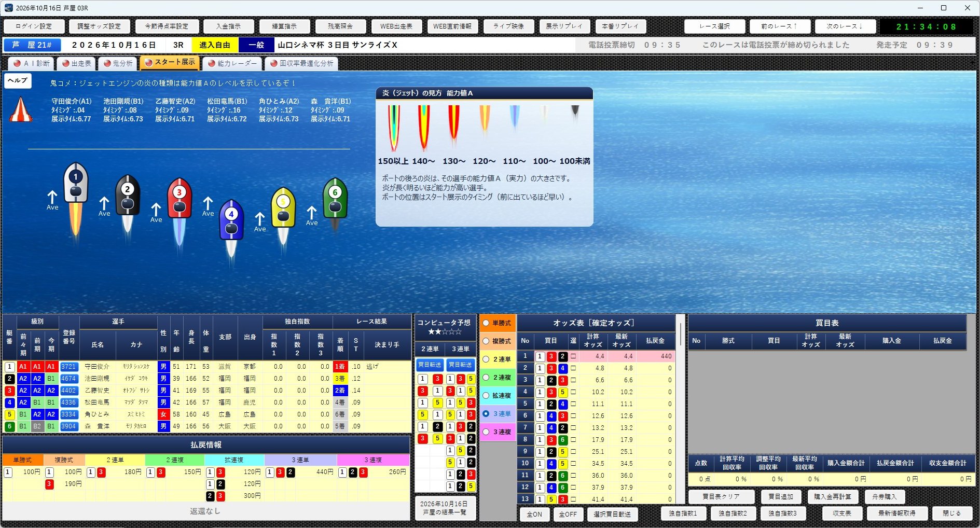Click registration number 3721 badge

click(68, 367)
